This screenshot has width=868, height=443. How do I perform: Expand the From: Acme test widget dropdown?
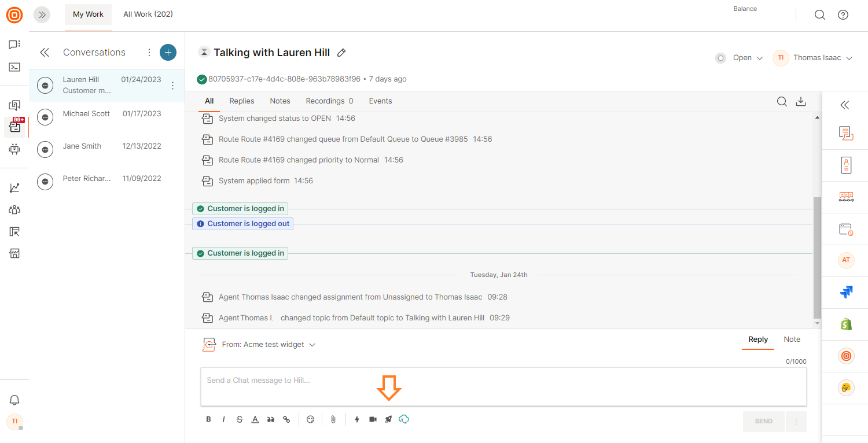point(269,345)
